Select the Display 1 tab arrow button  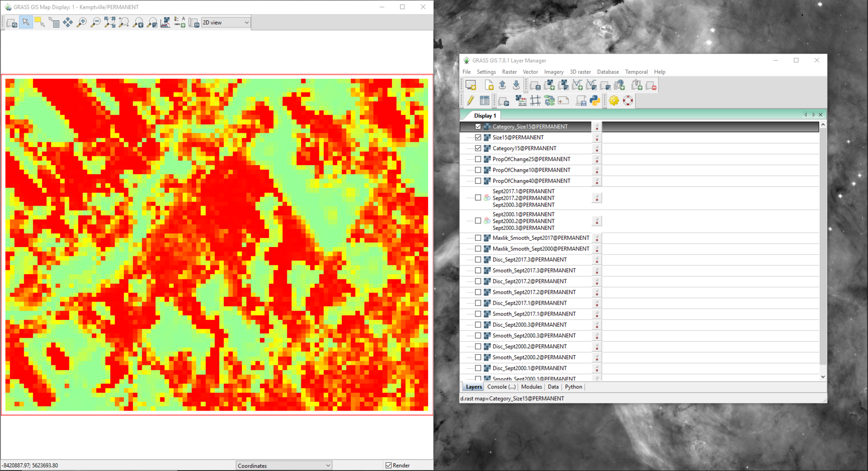805,114
